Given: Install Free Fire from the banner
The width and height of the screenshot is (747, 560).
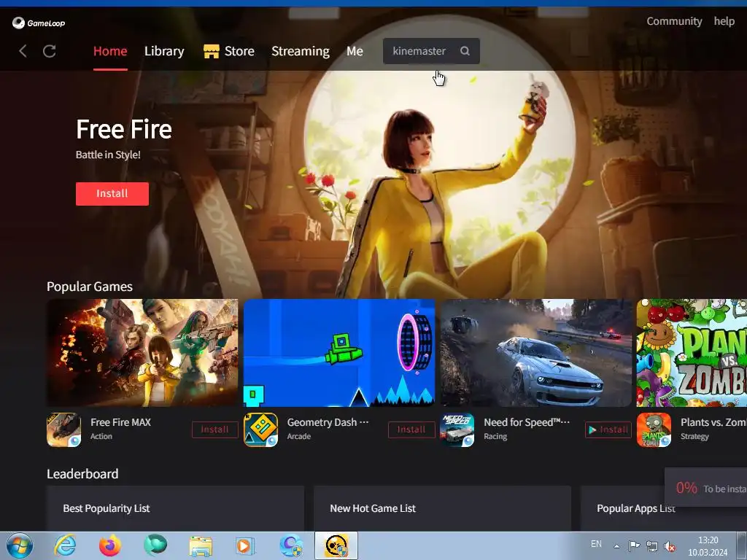Looking at the screenshot, I should click(x=112, y=194).
